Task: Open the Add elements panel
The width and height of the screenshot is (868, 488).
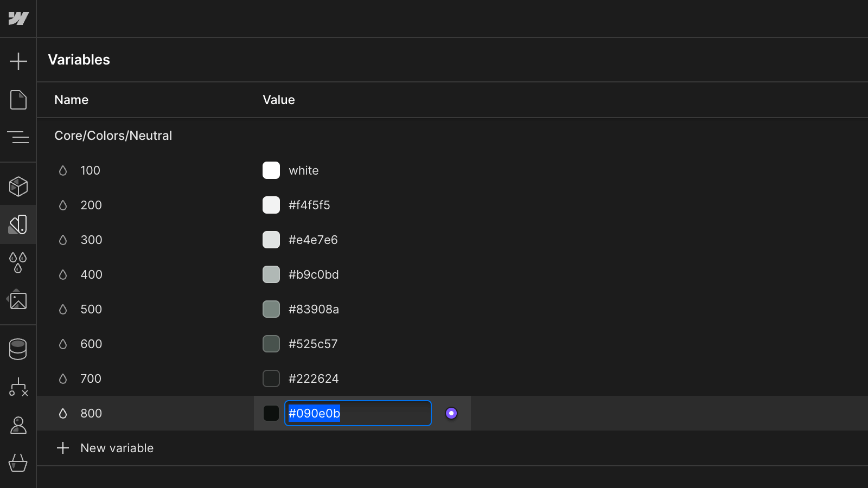Action: click(x=18, y=61)
